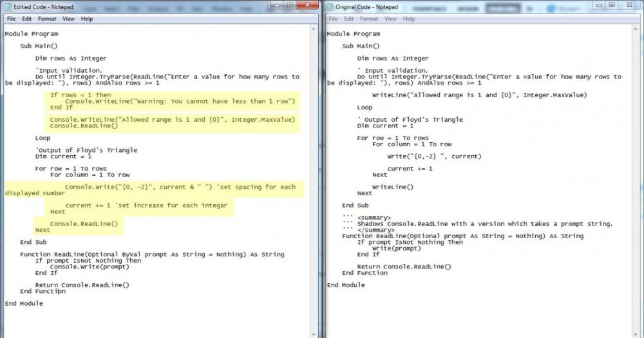
Task: Open File menu in Editied Code window
Action: (x=11, y=19)
